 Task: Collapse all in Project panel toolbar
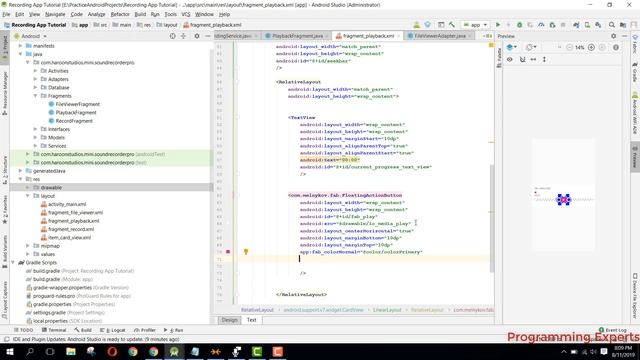point(183,36)
